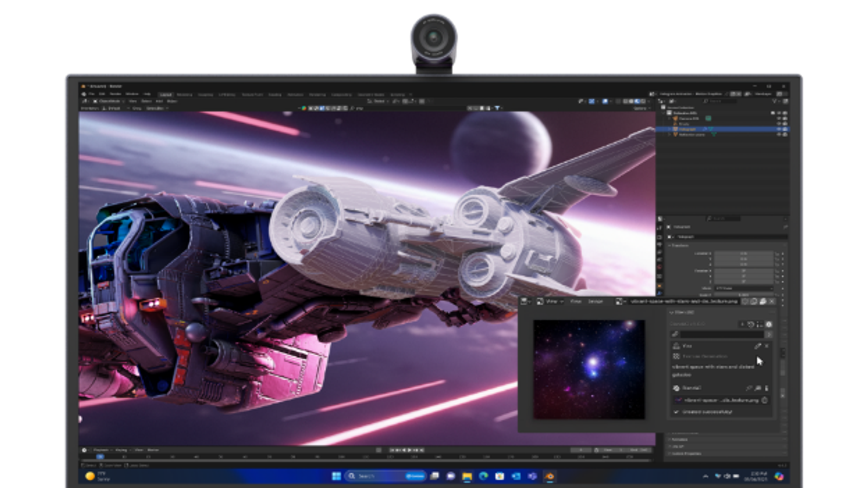
Task: Click the image name field in image editor
Action: pos(684,301)
